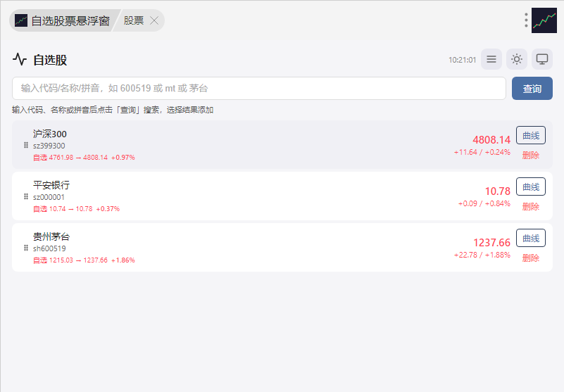Open the hamburger list menu icon

[491, 59]
